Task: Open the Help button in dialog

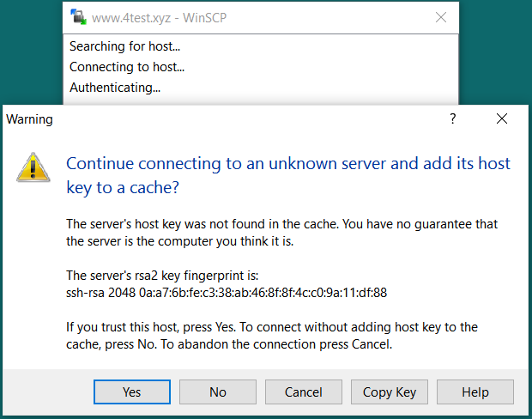Action: coord(475,392)
